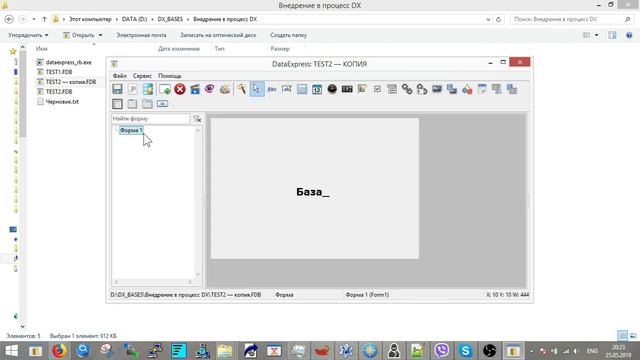Viewport: 640px width, 360px height.
Task: Click the grid table component icon
Action: point(497,89)
